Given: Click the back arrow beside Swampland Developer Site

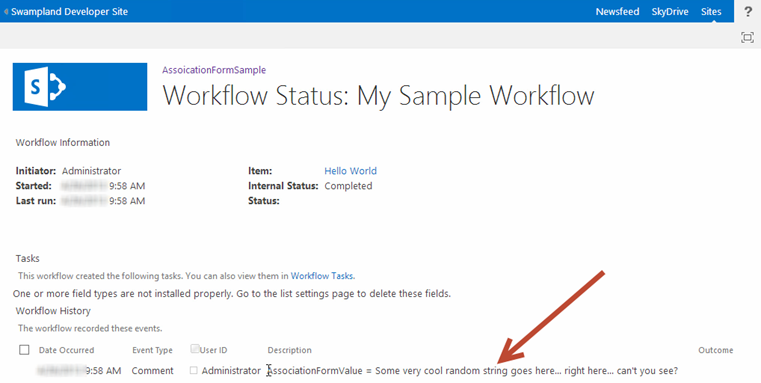Looking at the screenshot, I should tap(6, 11).
